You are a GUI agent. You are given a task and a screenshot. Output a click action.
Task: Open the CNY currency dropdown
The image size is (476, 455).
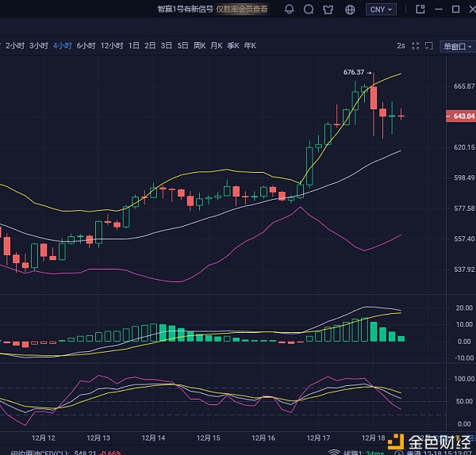pyautogui.click(x=381, y=10)
